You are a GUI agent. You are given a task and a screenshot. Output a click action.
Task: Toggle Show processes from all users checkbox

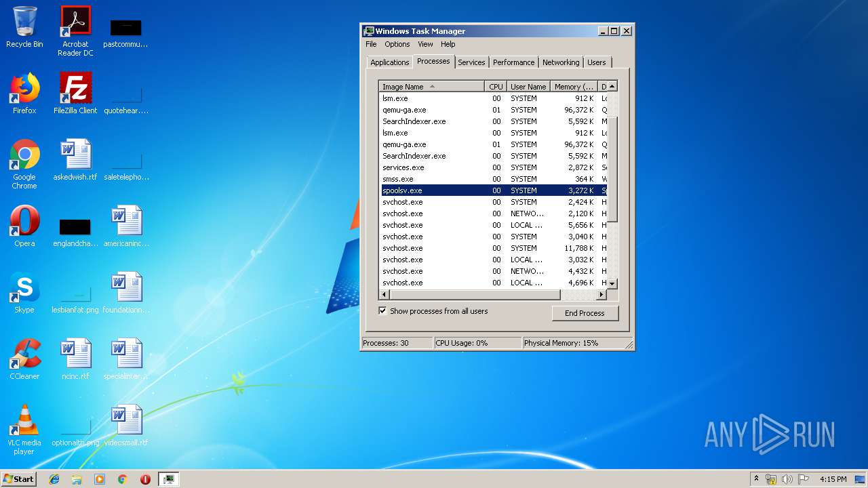[x=382, y=311]
